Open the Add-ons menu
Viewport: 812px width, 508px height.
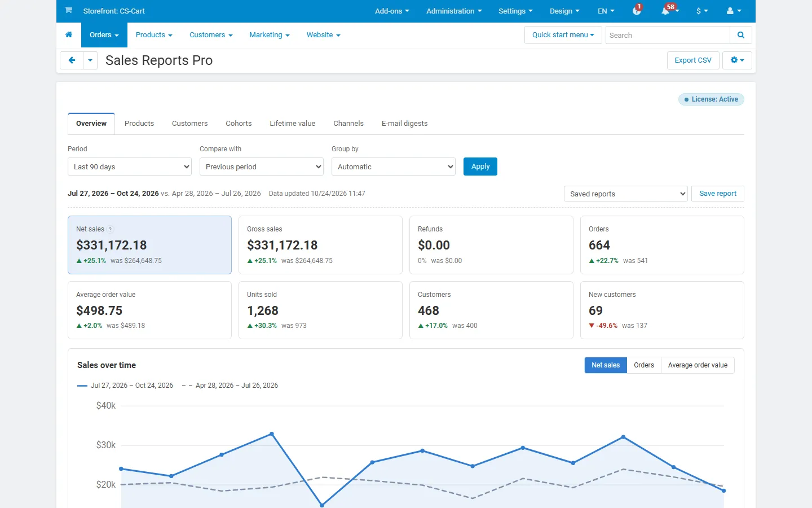click(x=392, y=11)
